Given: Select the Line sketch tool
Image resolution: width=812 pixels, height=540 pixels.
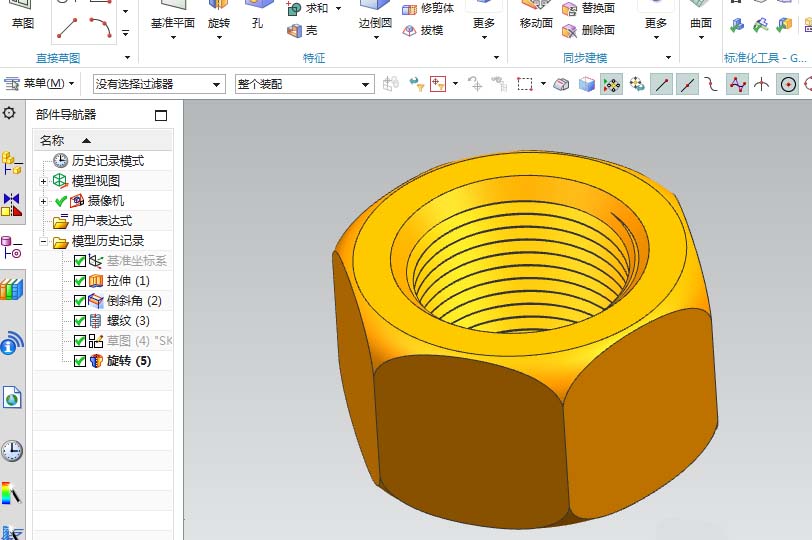Looking at the screenshot, I should point(67,28).
